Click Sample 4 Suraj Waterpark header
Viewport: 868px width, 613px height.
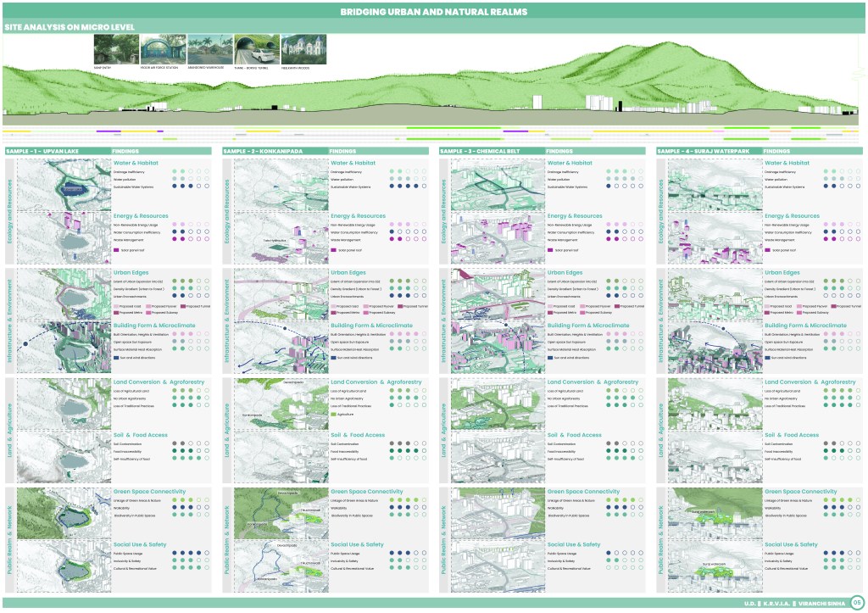[x=697, y=151]
